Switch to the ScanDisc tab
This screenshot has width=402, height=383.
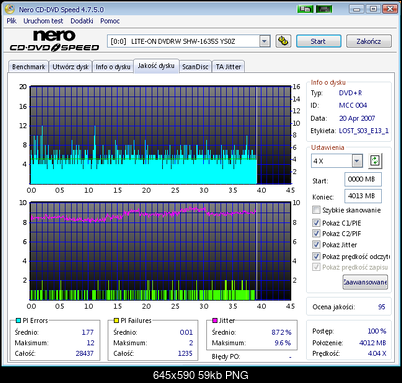point(195,67)
